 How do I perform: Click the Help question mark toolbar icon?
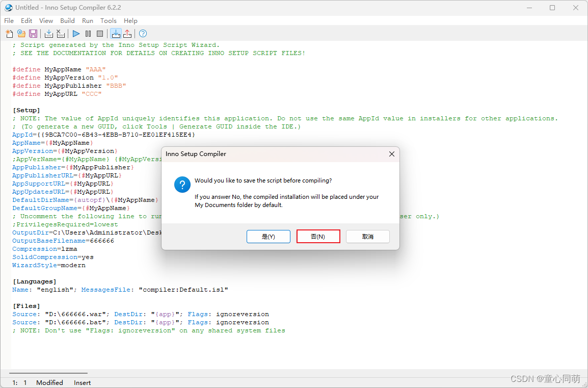(143, 34)
